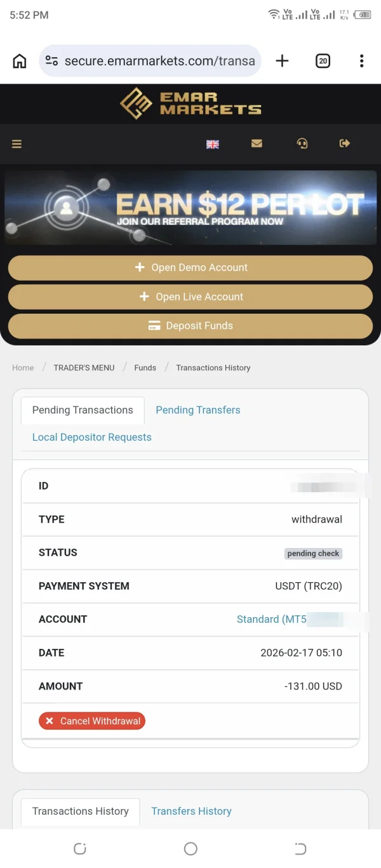Click Open Live Account button
The image size is (381, 868).
(x=190, y=297)
